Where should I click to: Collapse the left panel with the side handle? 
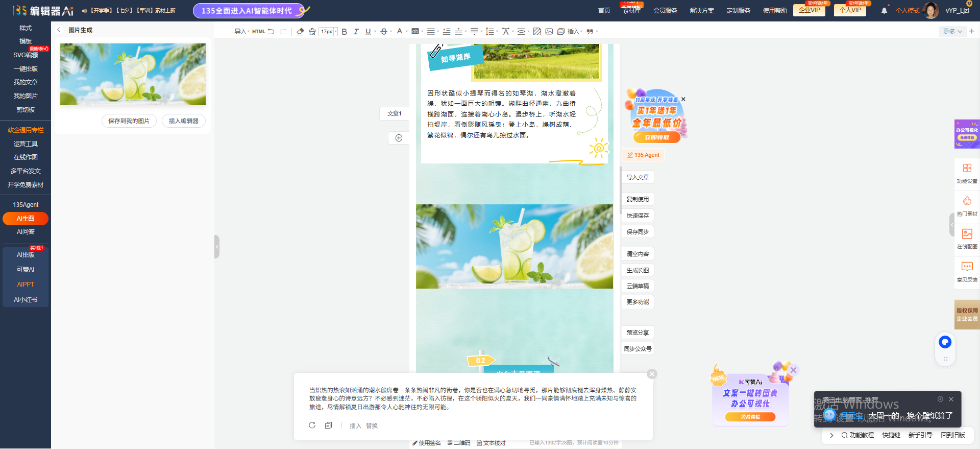coord(217,247)
